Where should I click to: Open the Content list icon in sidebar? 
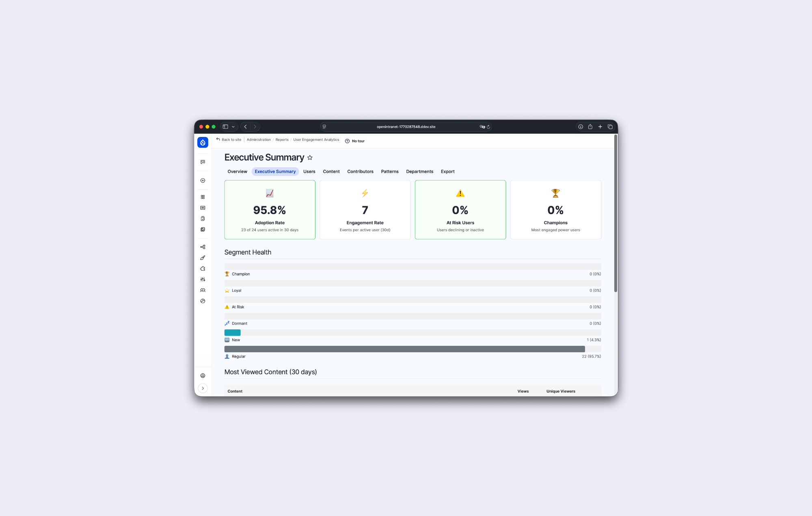(x=203, y=208)
